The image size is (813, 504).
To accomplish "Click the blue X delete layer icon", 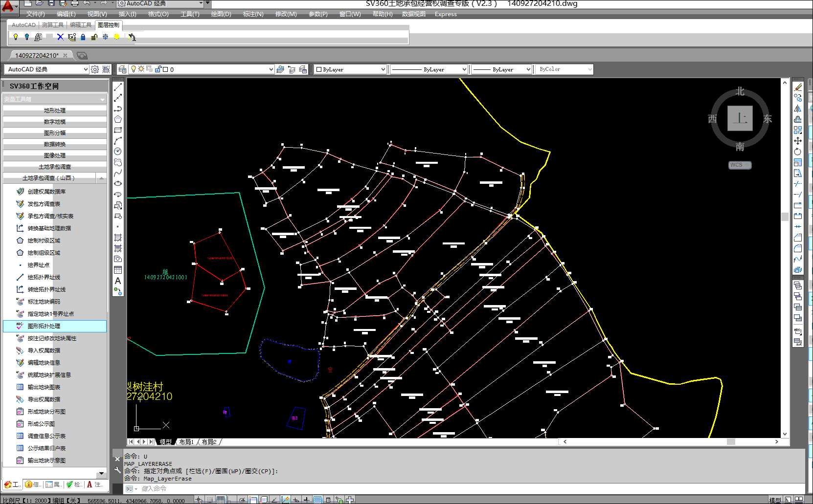I will [x=60, y=37].
